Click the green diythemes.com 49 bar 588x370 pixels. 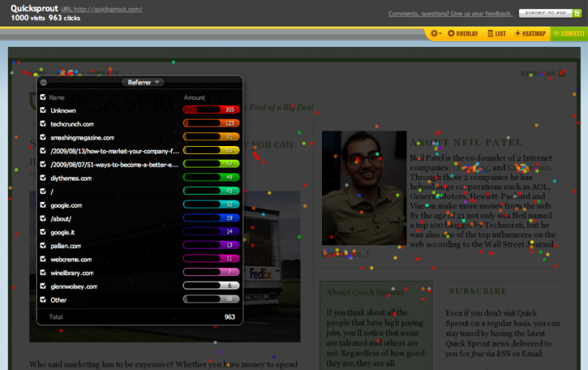[x=211, y=177]
